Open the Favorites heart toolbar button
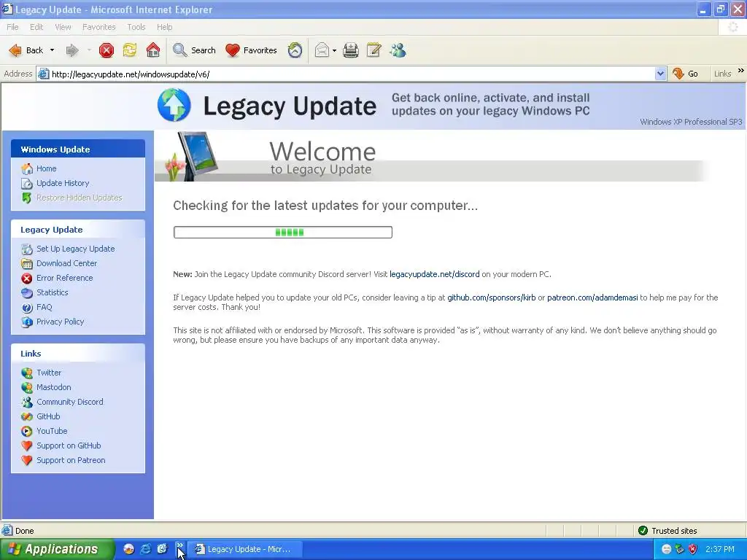 click(x=251, y=50)
